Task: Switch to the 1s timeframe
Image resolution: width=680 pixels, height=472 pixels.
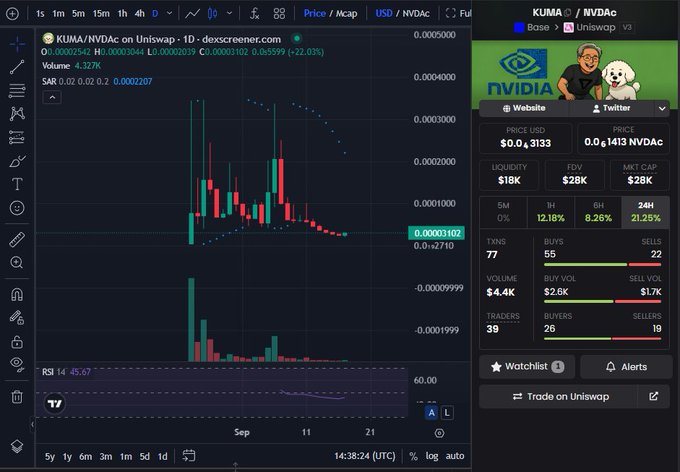Action: 40,13
